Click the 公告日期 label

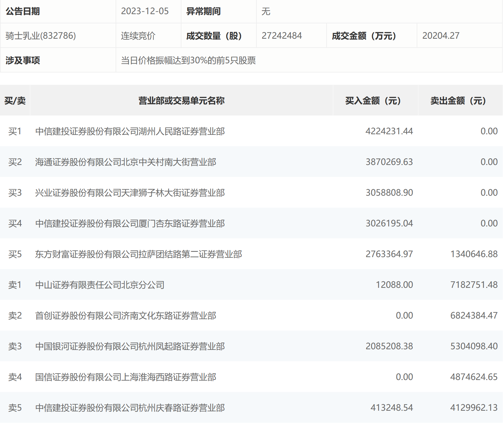tap(23, 11)
